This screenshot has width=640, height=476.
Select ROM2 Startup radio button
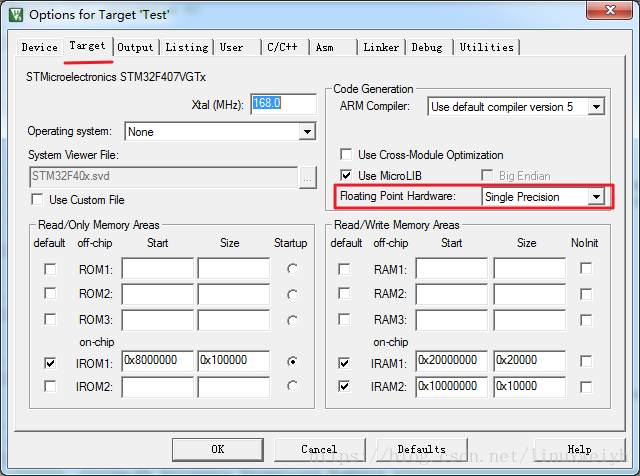292,294
